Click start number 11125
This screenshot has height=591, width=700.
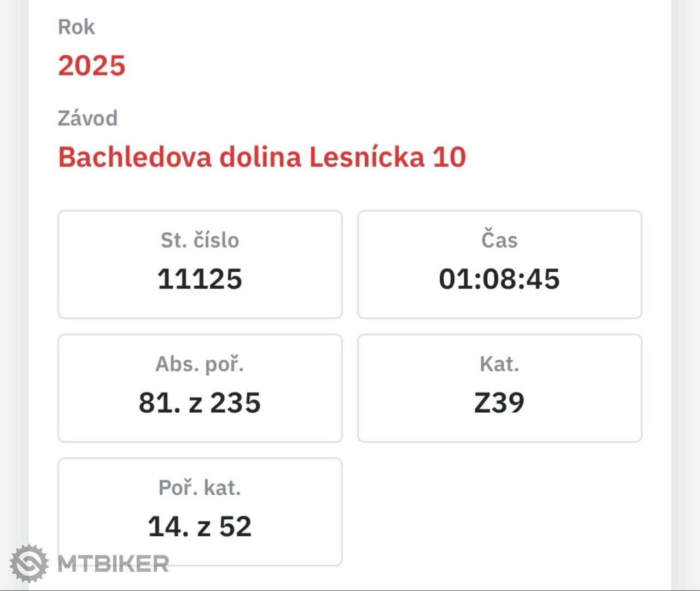pos(200,279)
